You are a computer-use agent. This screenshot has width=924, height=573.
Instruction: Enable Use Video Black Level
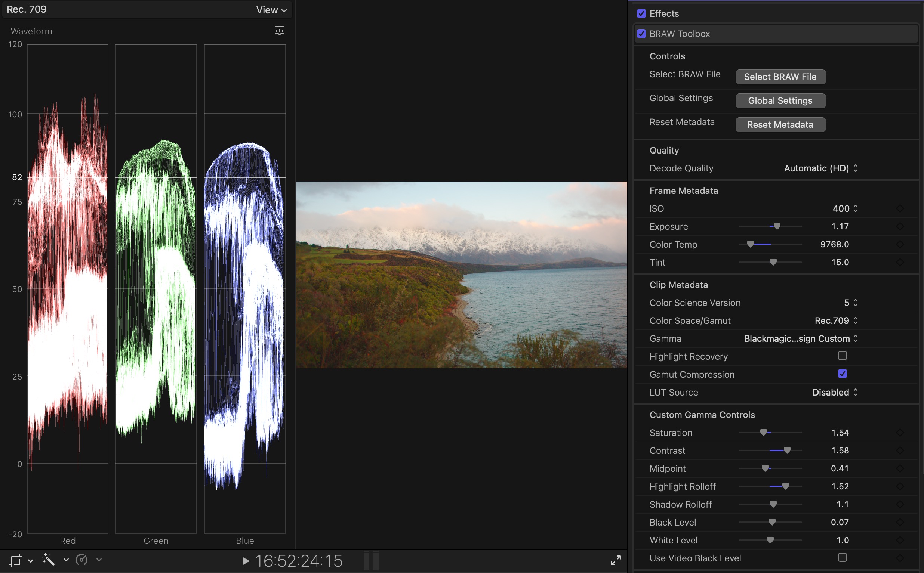(x=842, y=557)
